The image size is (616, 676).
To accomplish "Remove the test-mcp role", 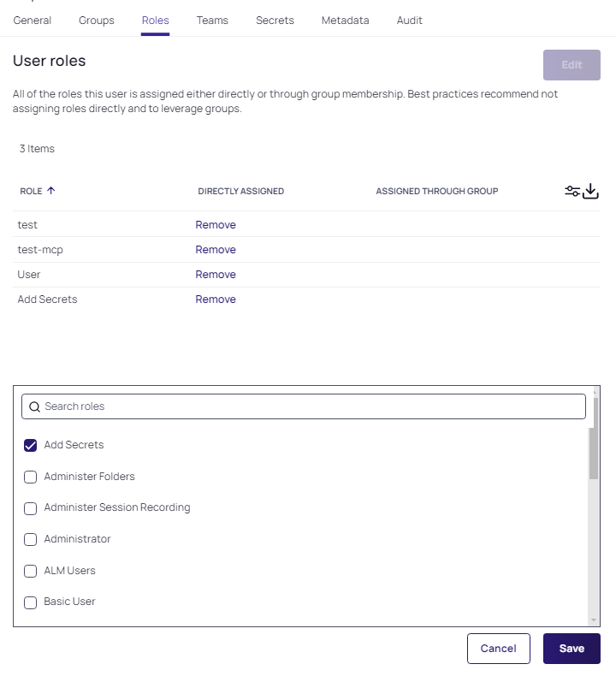I will coord(216,250).
